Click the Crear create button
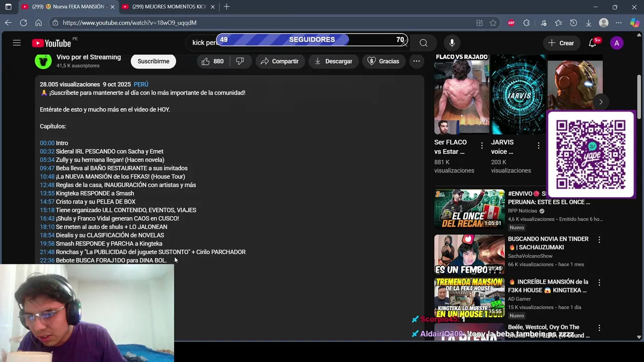The image size is (644, 362). click(561, 43)
